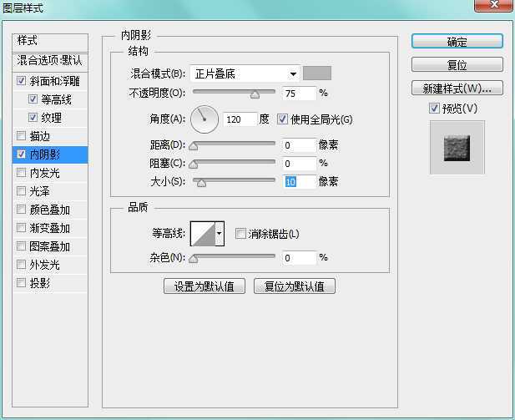This screenshot has width=515, height=420.
Task: Click the layer style preview thumbnail
Action: pyautogui.click(x=457, y=146)
